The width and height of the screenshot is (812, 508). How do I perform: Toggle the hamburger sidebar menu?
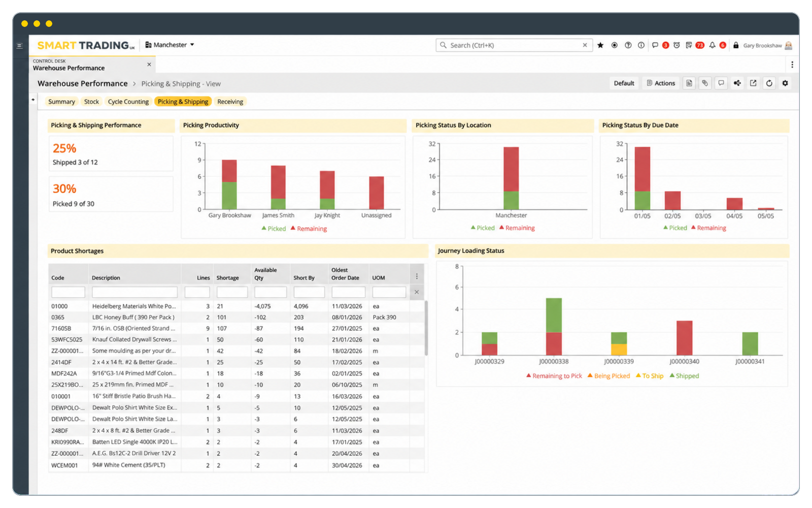[x=20, y=46]
